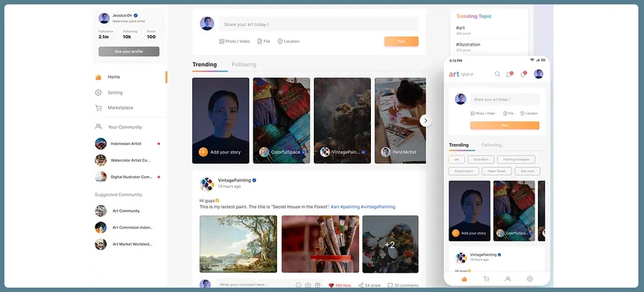Show next stories with carousel arrow
644x292 pixels.
coord(426,120)
